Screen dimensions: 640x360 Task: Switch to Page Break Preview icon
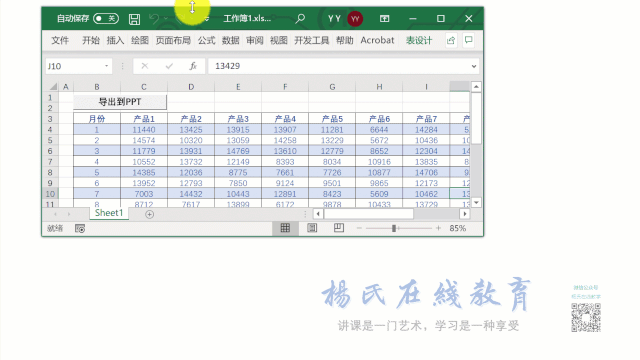pyautogui.click(x=339, y=228)
